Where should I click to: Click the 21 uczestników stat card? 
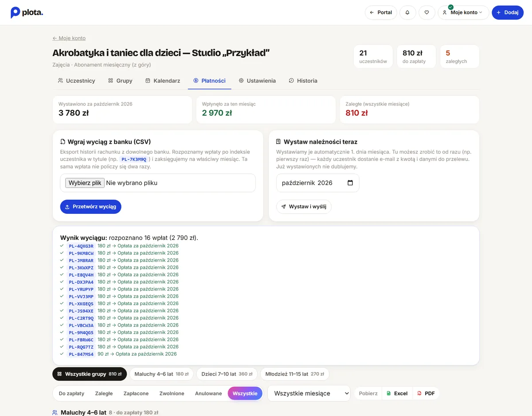[373, 56]
